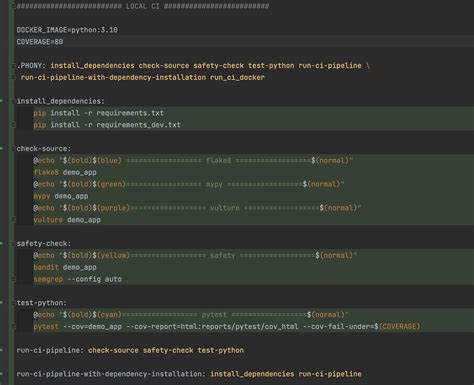Image resolution: width=474 pixels, height=385 pixels.
Task: Click the check-source: target label
Action: pyautogui.click(x=44, y=149)
